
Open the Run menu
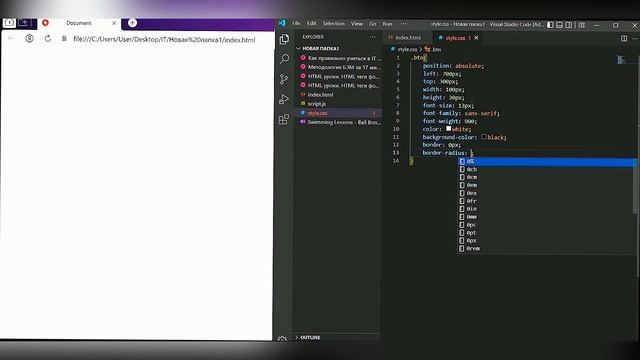[387, 24]
